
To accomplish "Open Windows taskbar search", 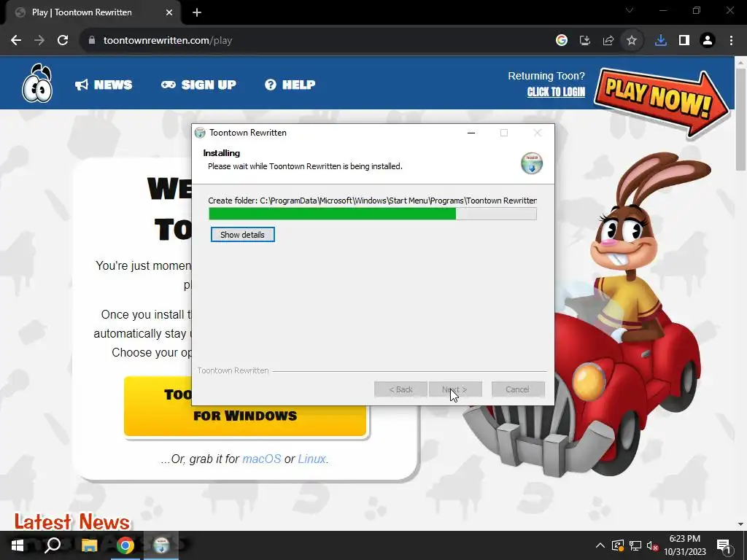I will coord(53,545).
